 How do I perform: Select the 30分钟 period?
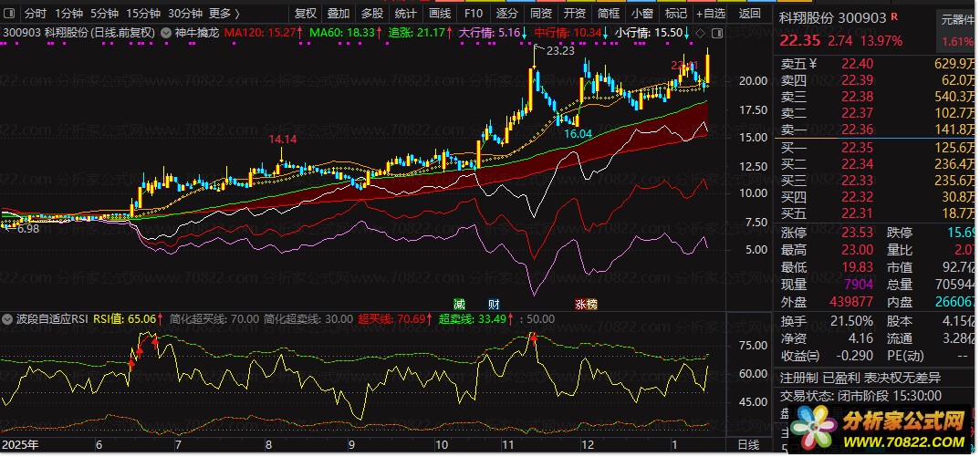coord(185,13)
